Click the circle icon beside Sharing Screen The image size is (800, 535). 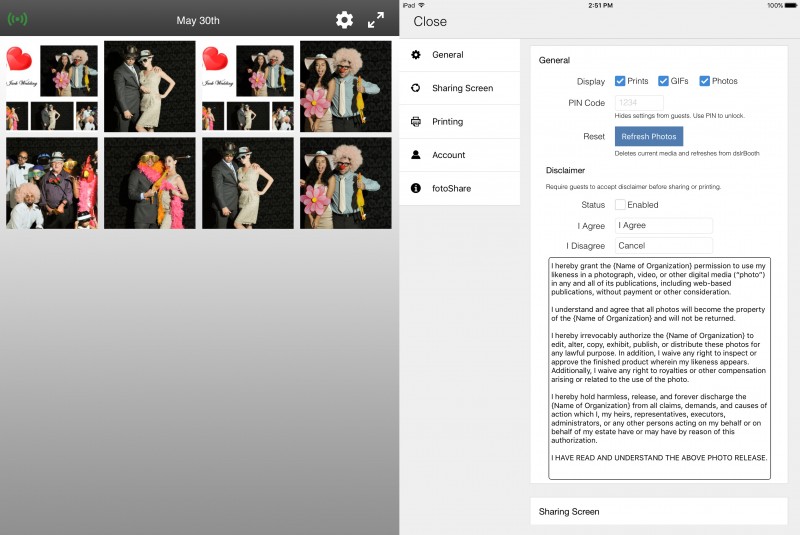point(416,88)
